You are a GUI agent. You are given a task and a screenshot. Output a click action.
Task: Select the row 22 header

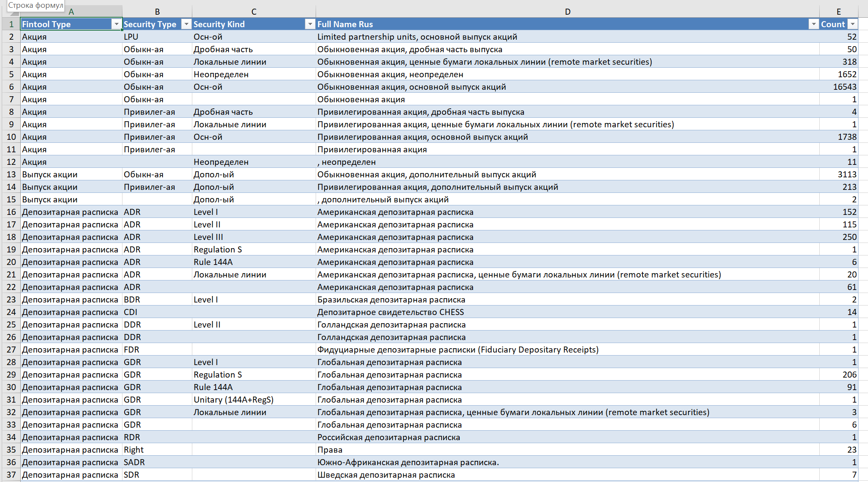(x=11, y=287)
